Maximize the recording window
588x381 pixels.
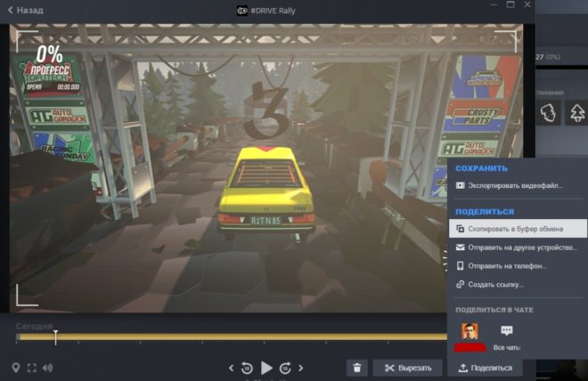coord(510,4)
